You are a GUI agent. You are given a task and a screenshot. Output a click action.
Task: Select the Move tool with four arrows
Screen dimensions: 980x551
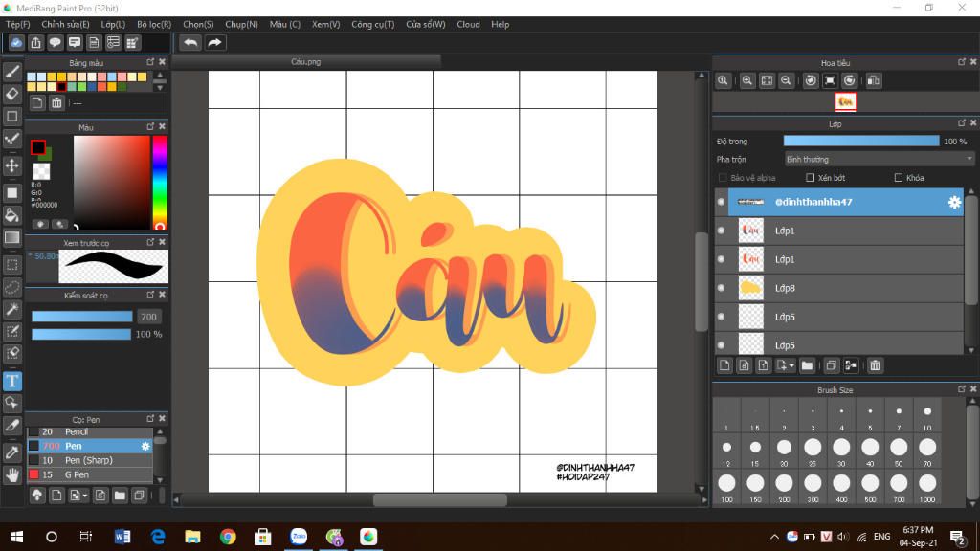(11, 165)
